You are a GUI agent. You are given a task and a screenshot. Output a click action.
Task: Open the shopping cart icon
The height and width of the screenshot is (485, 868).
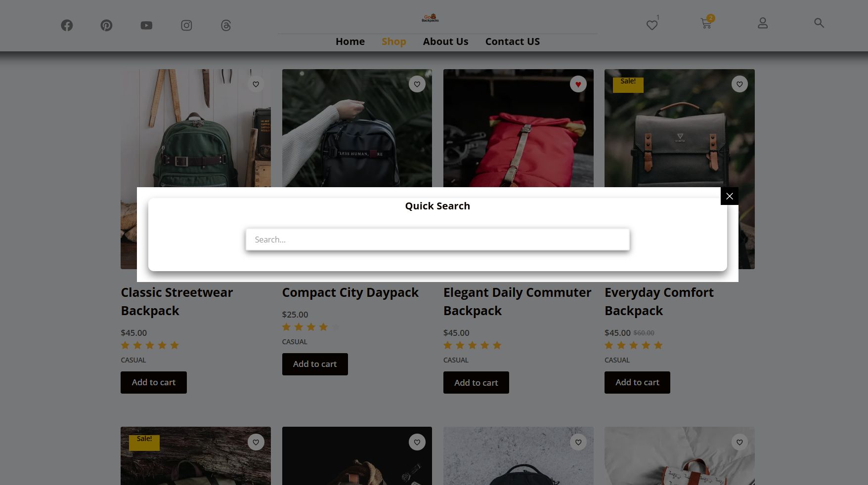(x=706, y=23)
